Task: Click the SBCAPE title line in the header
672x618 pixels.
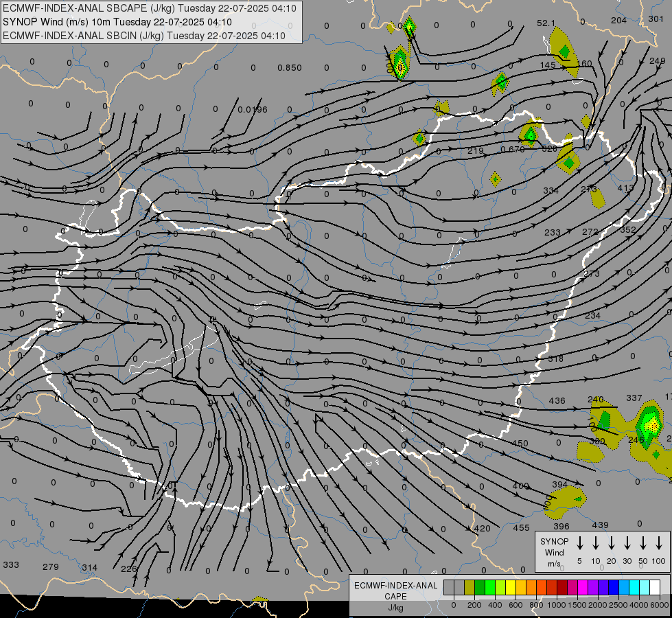Action: click(x=150, y=8)
